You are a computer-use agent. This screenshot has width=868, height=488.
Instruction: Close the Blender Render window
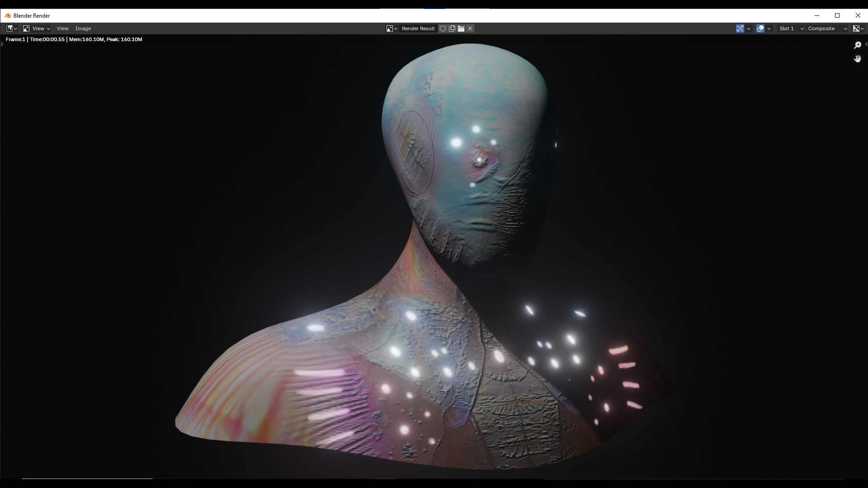click(x=858, y=15)
